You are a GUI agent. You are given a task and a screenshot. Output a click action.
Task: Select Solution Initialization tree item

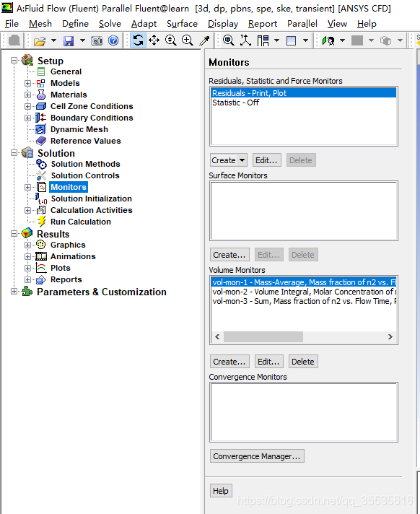[92, 199]
